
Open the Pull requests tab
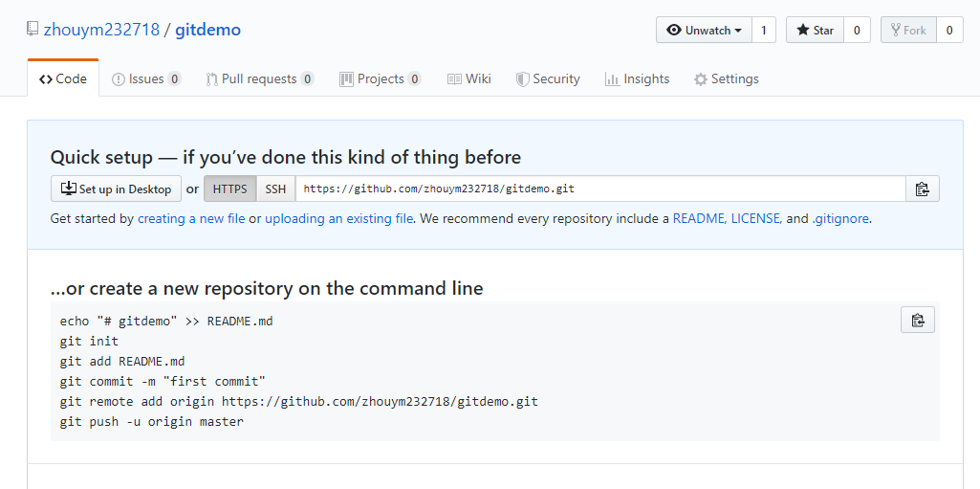tap(259, 78)
